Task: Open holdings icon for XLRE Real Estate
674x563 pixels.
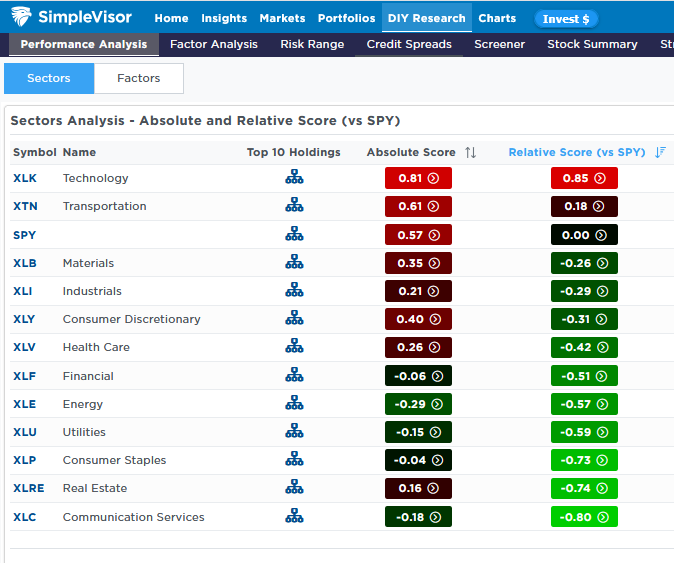Action: click(294, 487)
